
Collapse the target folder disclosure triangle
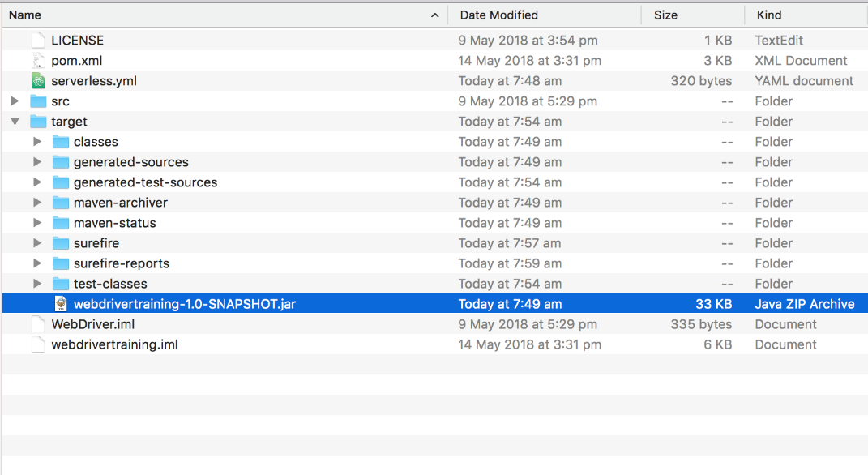[15, 122]
